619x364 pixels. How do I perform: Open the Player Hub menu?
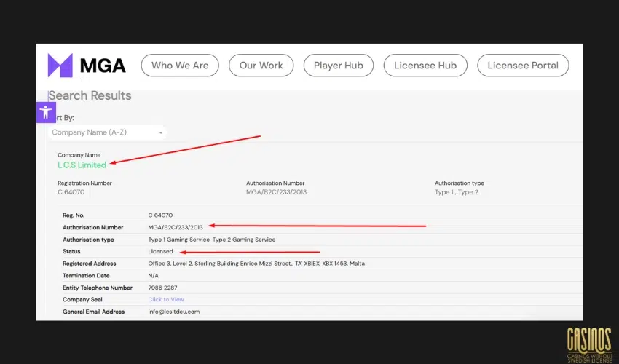click(x=339, y=66)
